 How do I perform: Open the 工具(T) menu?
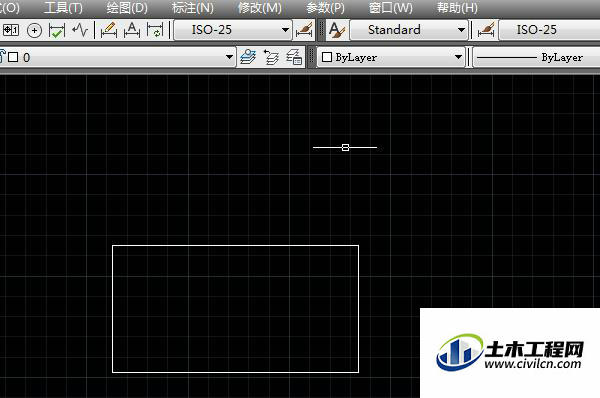tap(63, 8)
